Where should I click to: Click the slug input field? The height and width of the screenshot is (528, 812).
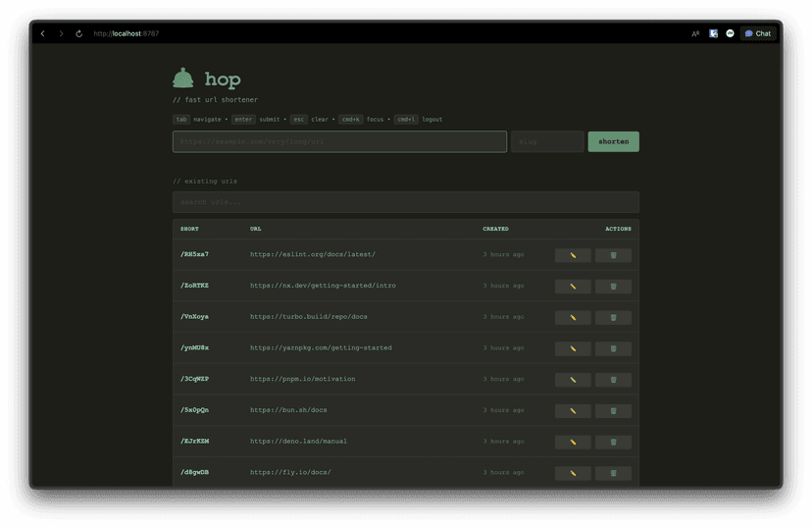(546, 141)
